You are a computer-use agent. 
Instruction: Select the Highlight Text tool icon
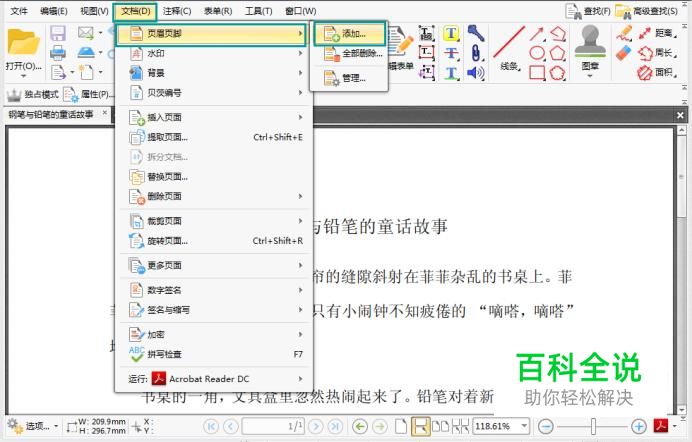[451, 34]
